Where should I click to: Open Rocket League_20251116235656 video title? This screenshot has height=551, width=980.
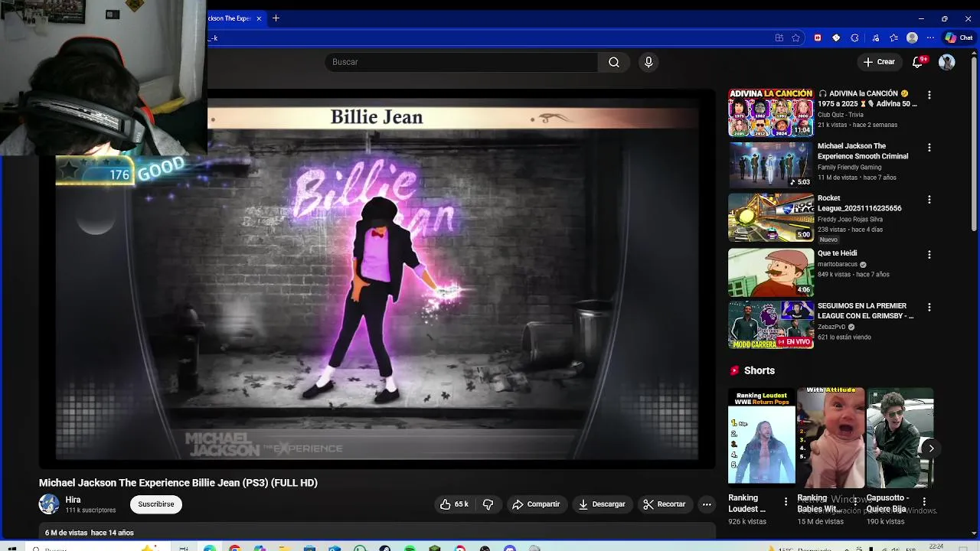(860, 203)
